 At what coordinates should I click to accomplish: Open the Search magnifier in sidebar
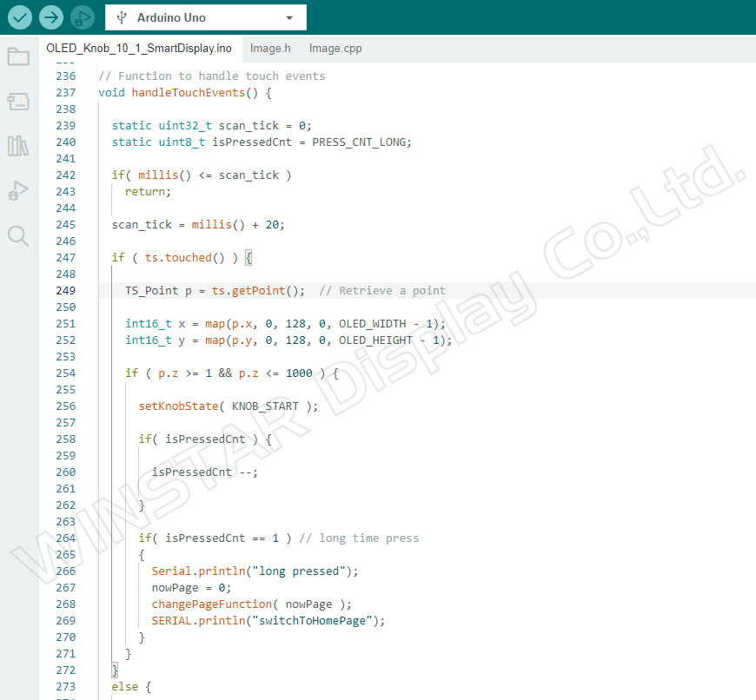coord(19,235)
